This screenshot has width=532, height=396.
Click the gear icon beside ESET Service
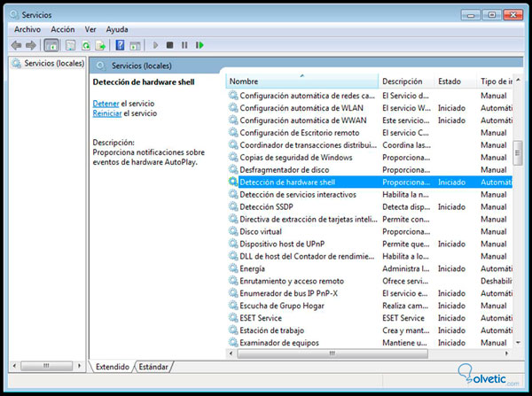click(233, 318)
